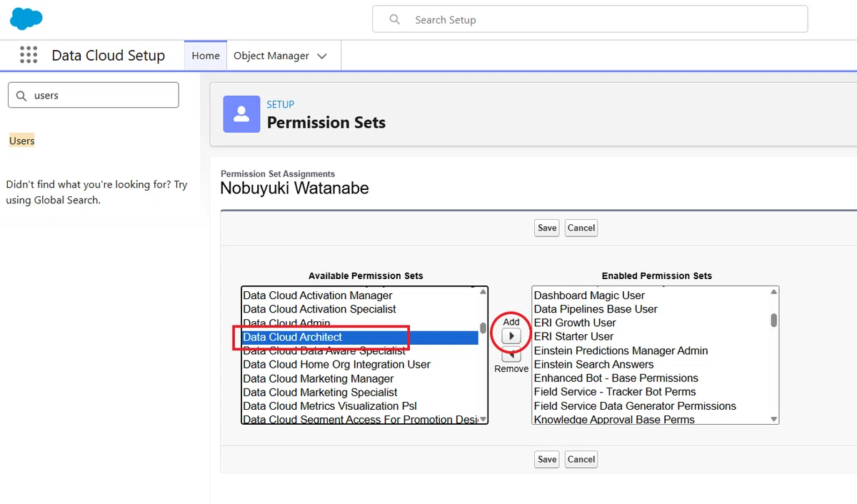
Task: Select Einstein Search Answers enabled item
Action: (x=594, y=364)
